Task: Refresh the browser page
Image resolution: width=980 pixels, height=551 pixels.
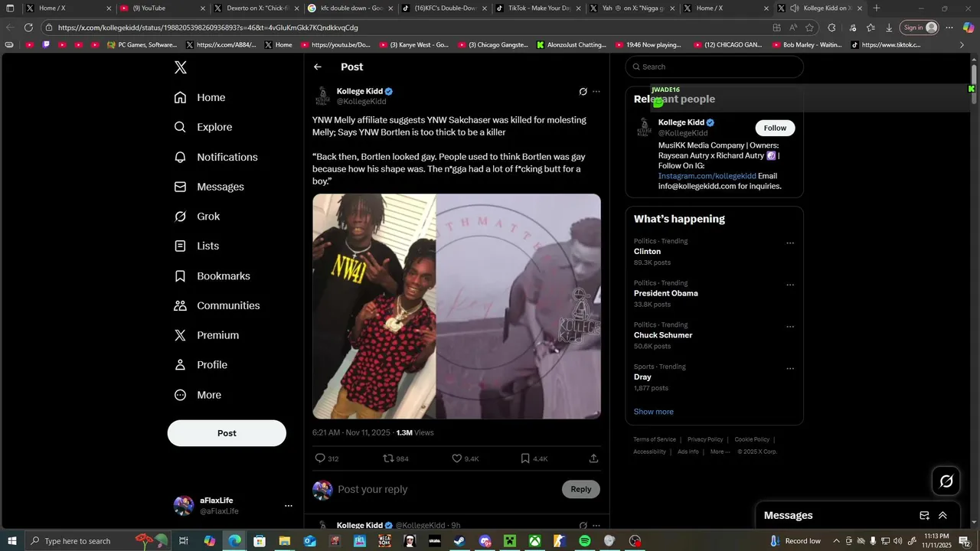Action: [x=28, y=28]
